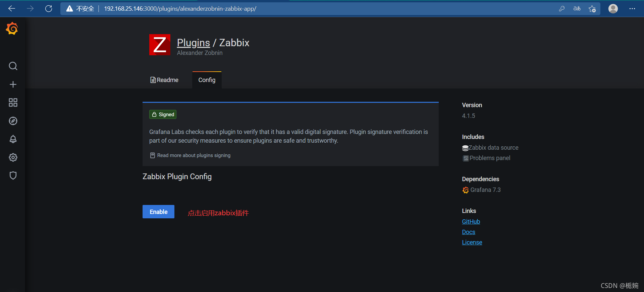Select the Config tab
Viewport: 644px width, 292px height.
[207, 80]
